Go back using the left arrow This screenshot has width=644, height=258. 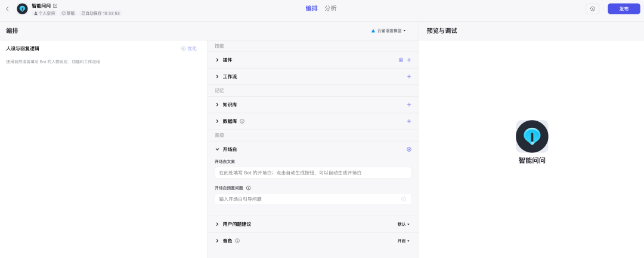pyautogui.click(x=7, y=8)
